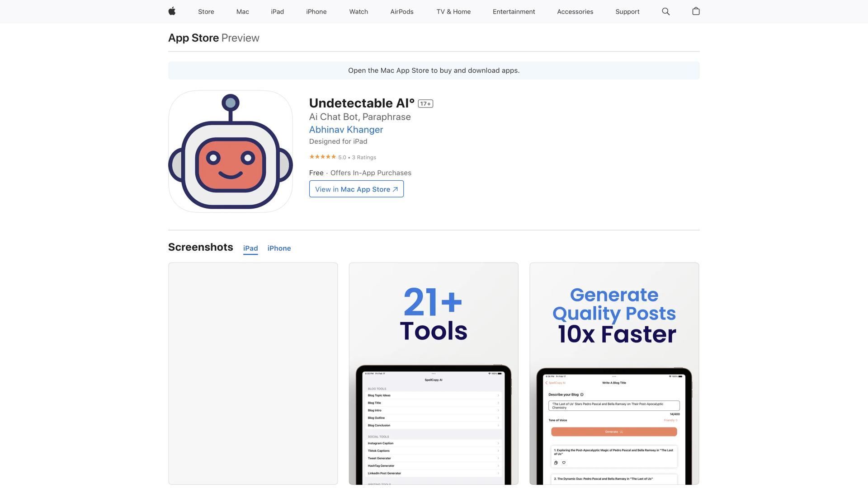Go to the AirPods menu
This screenshot has width=868, height=488.
tap(401, 12)
